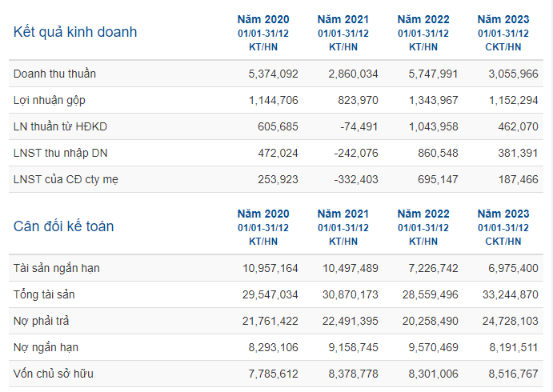Image resolution: width=553 pixels, height=392 pixels.
Task: Select Năm 2022 column header in results table
Action: (423, 33)
